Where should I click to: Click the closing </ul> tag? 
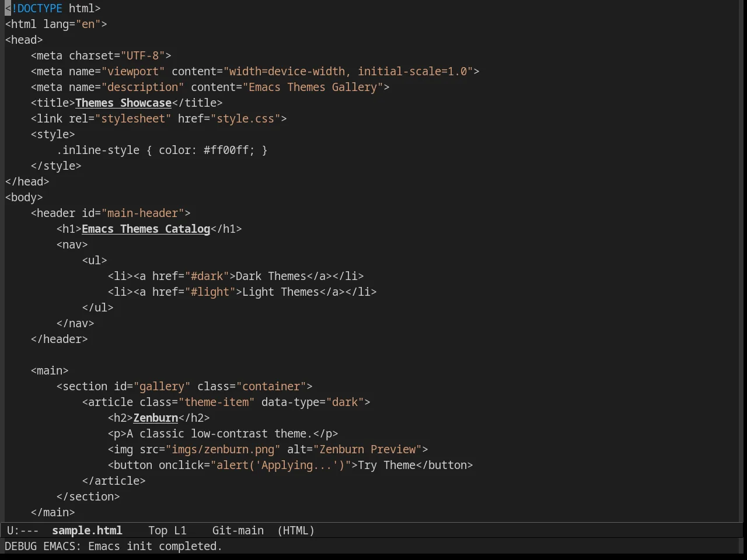pyautogui.click(x=97, y=307)
